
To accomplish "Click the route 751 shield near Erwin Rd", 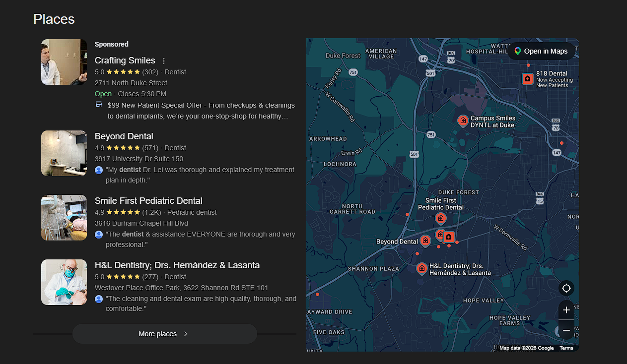I will pos(431,135).
